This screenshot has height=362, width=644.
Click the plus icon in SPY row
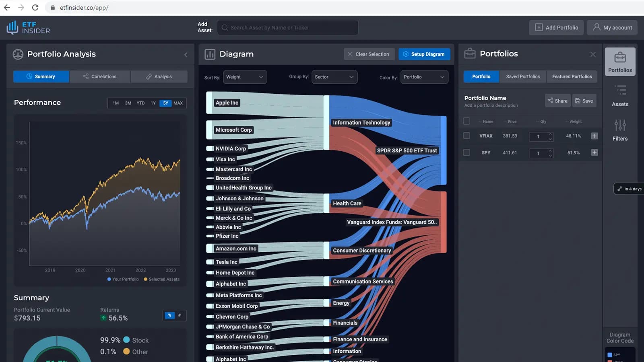[594, 152]
